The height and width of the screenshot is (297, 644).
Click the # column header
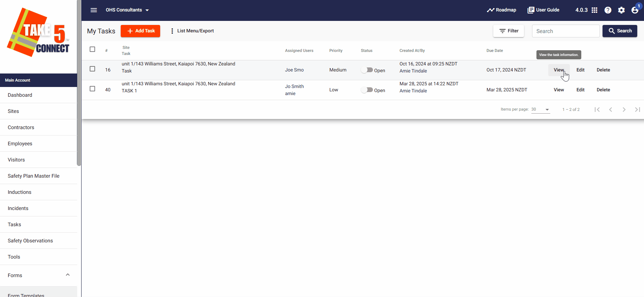[x=106, y=51]
